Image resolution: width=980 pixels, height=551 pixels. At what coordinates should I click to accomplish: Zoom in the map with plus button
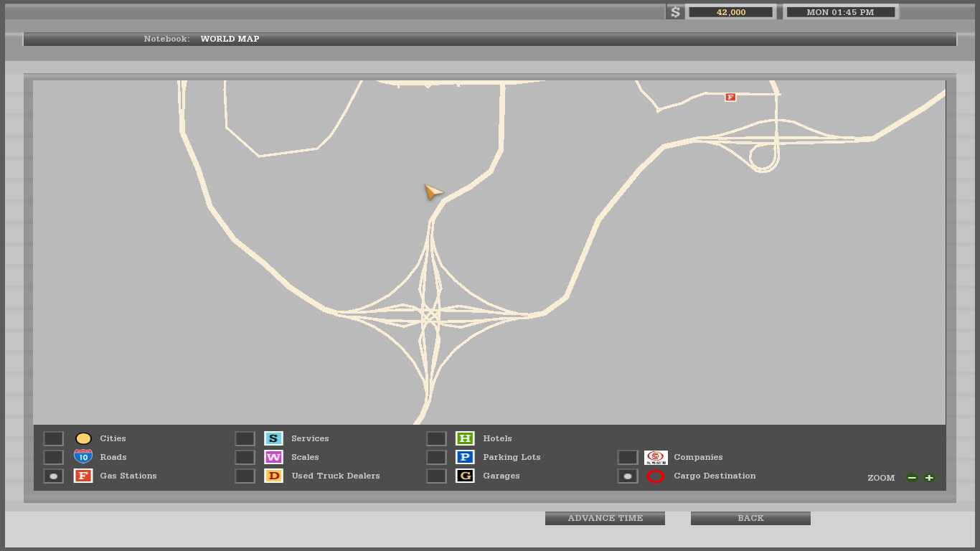point(929,478)
